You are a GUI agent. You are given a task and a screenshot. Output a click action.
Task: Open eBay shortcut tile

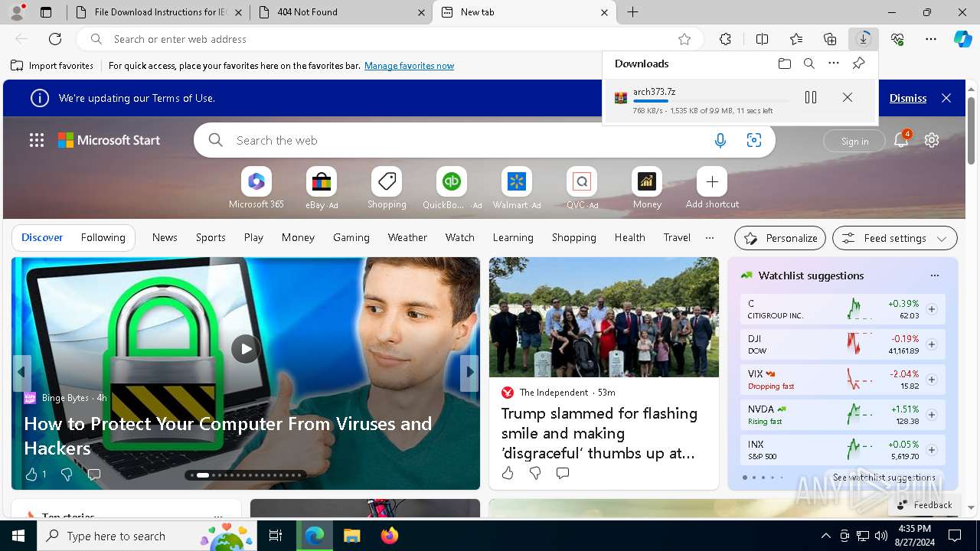[322, 188]
